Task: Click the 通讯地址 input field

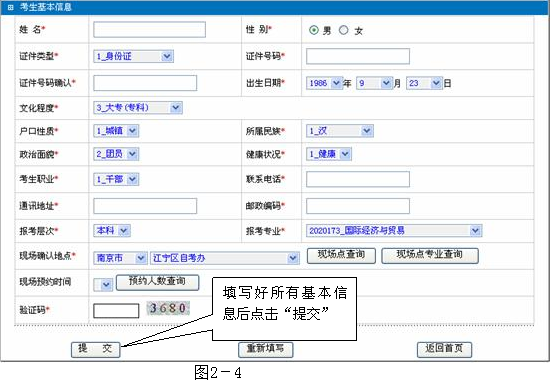Action: tap(145, 206)
